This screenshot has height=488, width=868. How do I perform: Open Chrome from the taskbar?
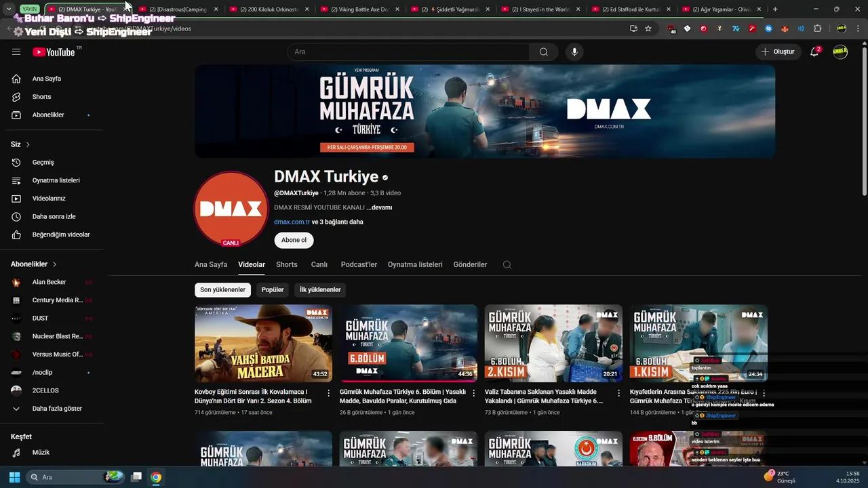(156, 477)
